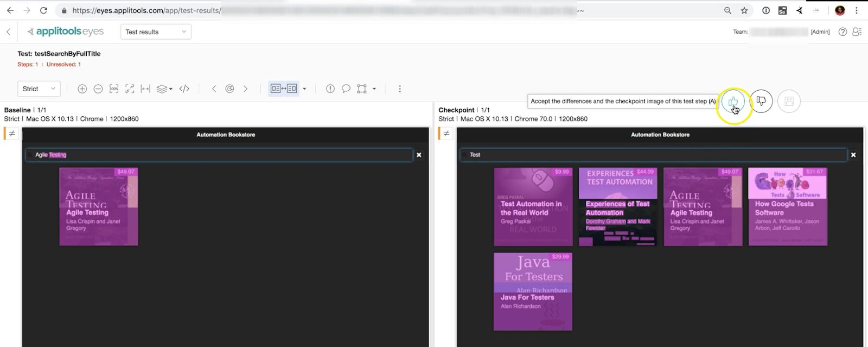This screenshot has width=868, height=347.
Task: Open the add remark speech bubble tool
Action: [x=346, y=89]
